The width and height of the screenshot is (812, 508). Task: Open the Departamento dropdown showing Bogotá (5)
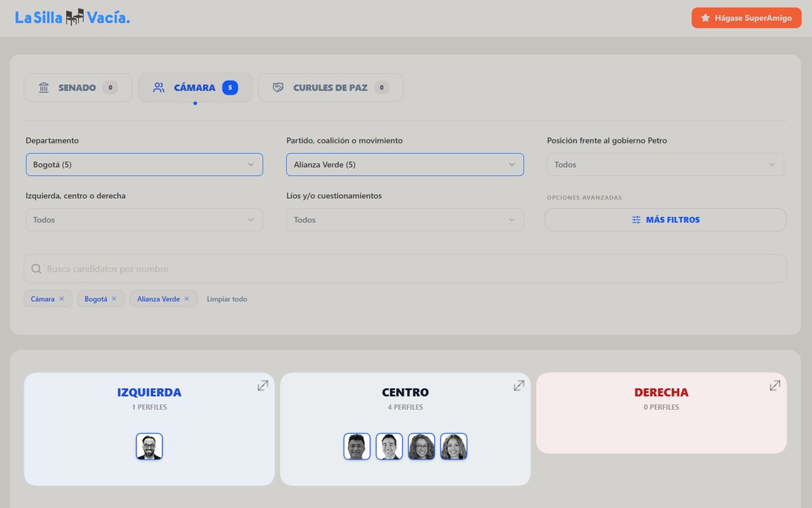(x=144, y=164)
